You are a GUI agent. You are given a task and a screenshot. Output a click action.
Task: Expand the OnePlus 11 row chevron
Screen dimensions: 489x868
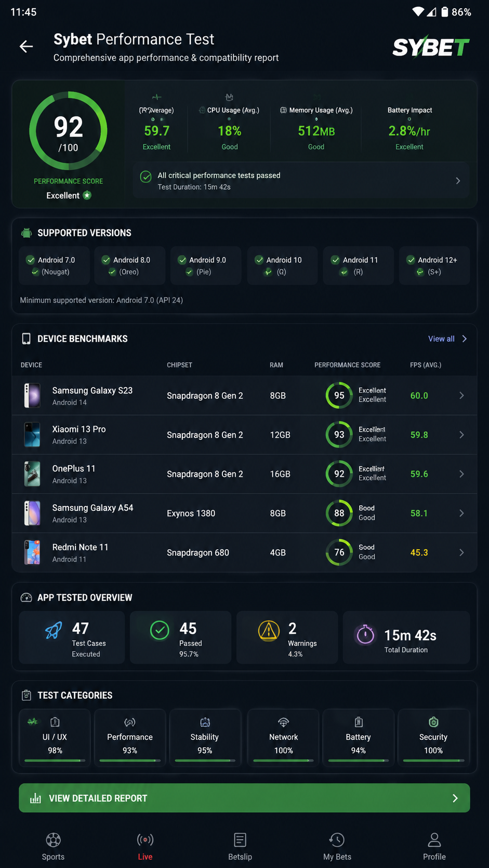[461, 474]
